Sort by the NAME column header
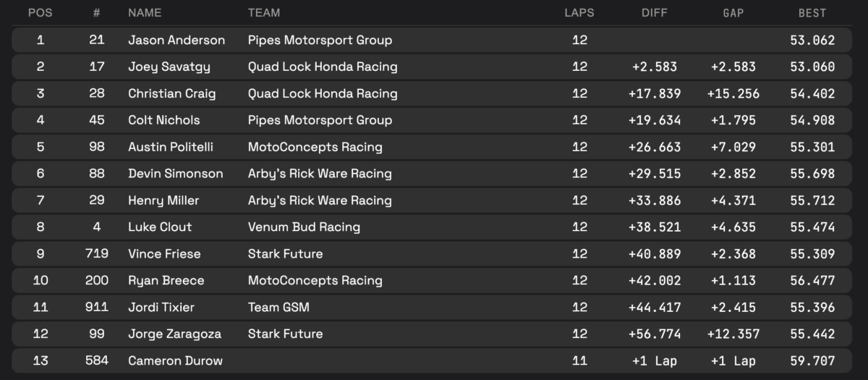The width and height of the screenshot is (868, 380). [x=145, y=13]
